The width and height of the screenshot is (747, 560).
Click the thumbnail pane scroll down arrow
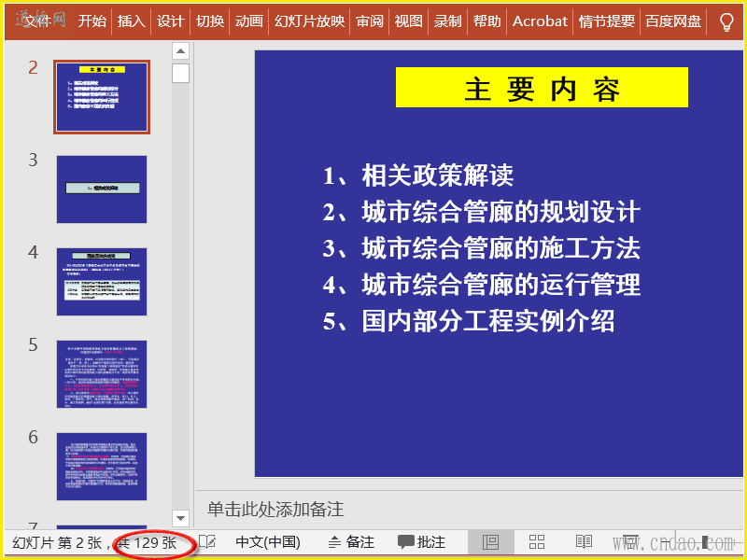coord(180,518)
